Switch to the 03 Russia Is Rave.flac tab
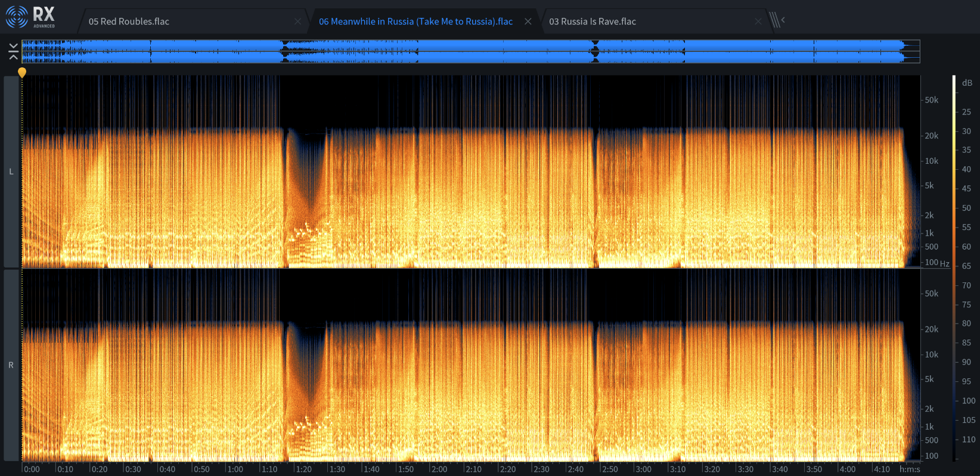 pos(592,21)
